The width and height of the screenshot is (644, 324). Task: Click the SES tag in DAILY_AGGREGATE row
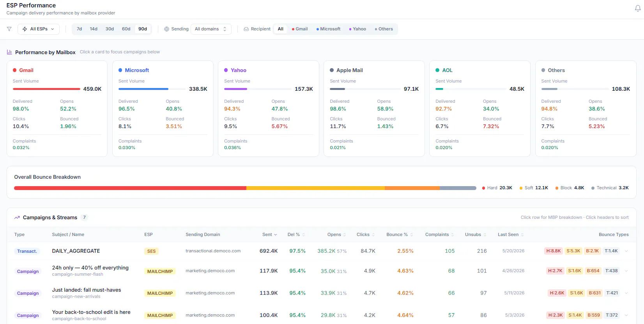pyautogui.click(x=152, y=252)
